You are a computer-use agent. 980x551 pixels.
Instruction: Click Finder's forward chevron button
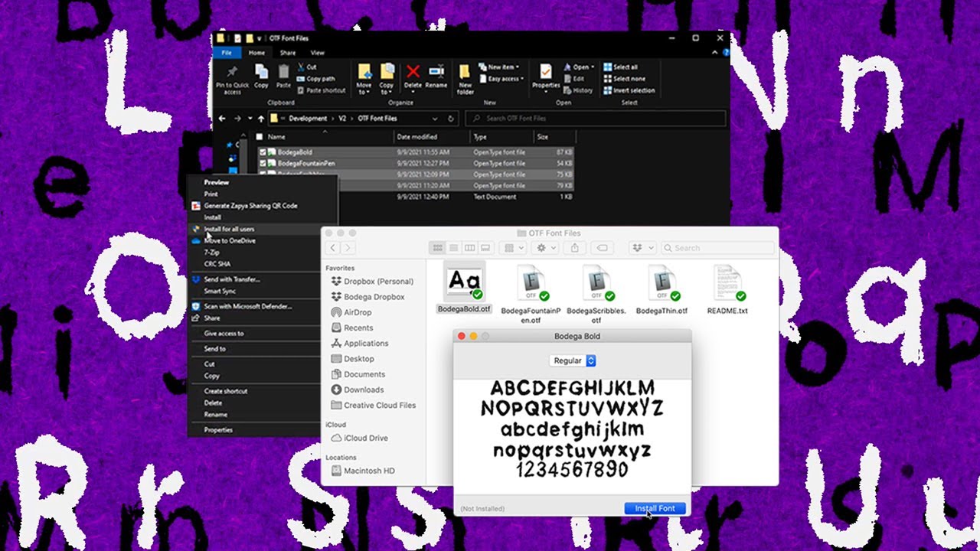(348, 248)
